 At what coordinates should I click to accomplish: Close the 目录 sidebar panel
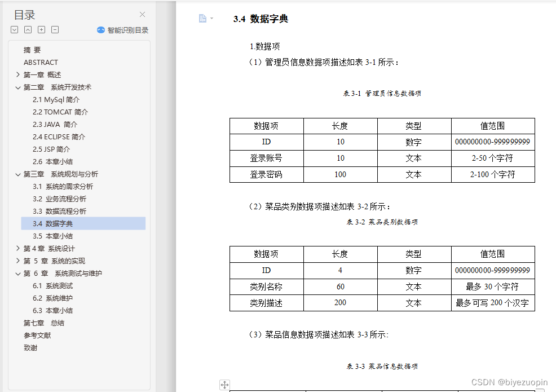(142, 14)
